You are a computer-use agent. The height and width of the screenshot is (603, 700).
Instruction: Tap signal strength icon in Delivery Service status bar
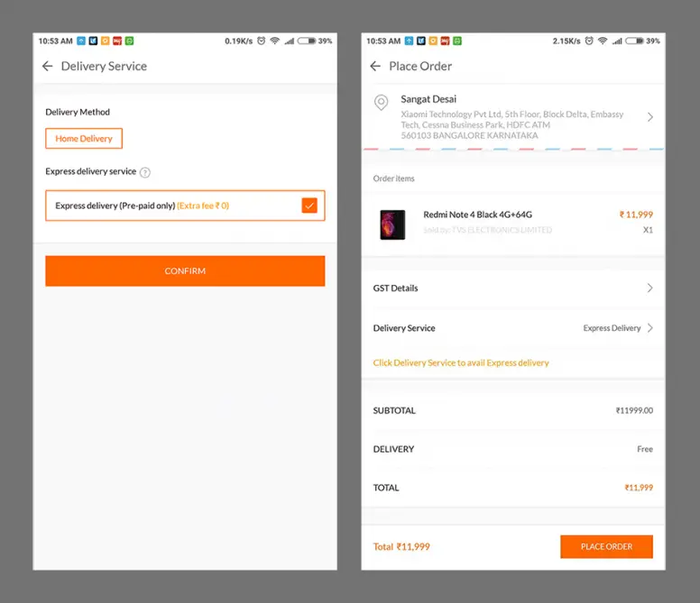[x=290, y=41]
